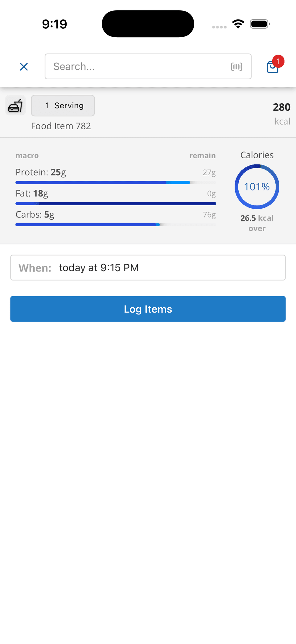
Task: Tap the 101% calories ring
Action: [x=257, y=187]
